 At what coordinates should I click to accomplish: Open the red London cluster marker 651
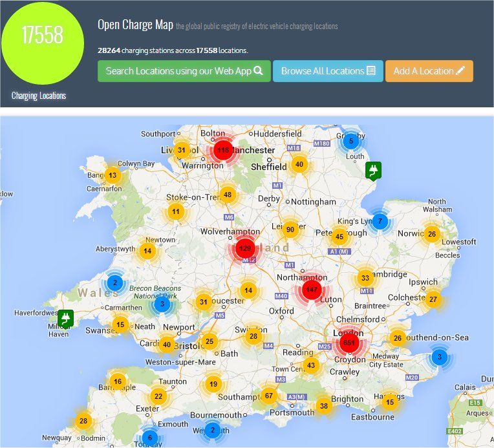349,343
